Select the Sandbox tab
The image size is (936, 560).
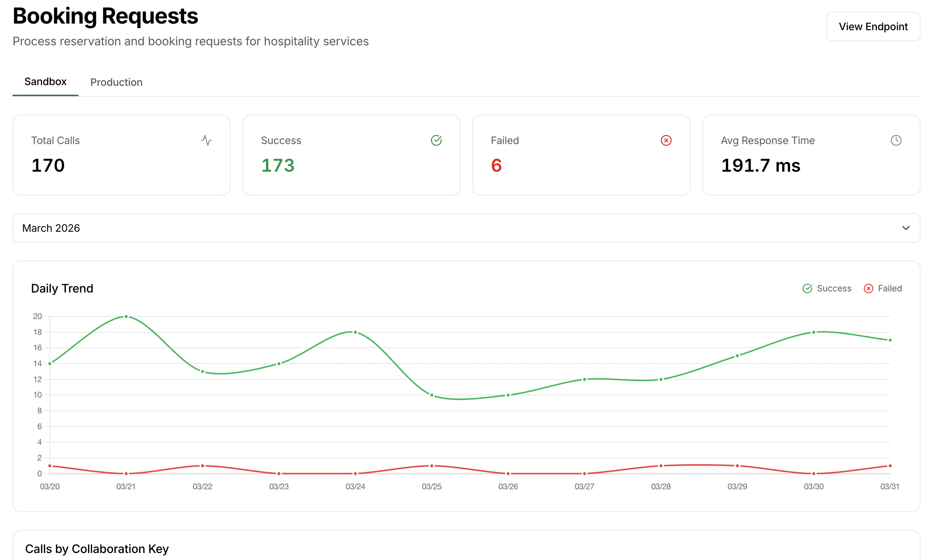[45, 81]
